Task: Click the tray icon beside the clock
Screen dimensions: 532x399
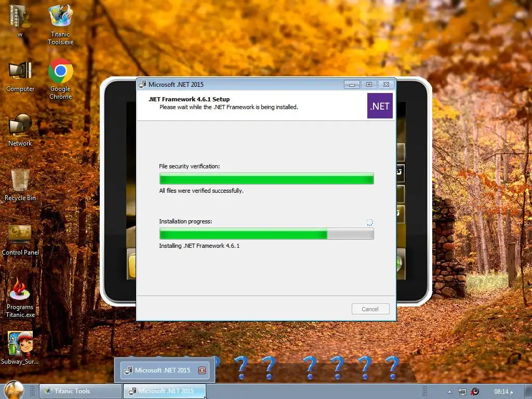Action: coord(475,392)
